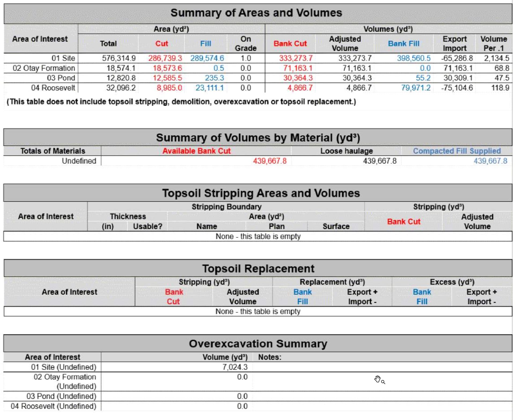Viewport: 515px width, 420px height.
Task: Select the '01 Site' row label in Summary of Areas
Action: click(x=63, y=58)
